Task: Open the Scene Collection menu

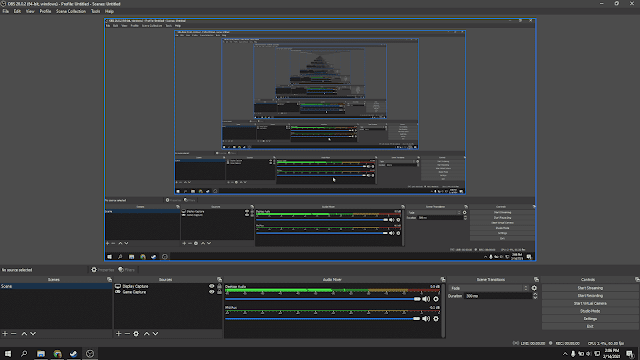Action: [x=71, y=11]
